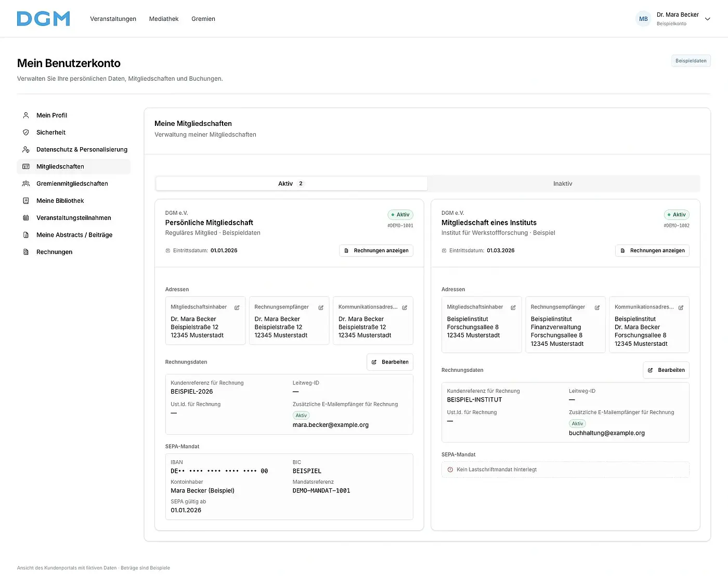Click the Meine Abstracts / Beiträge document icon
The width and height of the screenshot is (728, 584).
click(x=26, y=235)
